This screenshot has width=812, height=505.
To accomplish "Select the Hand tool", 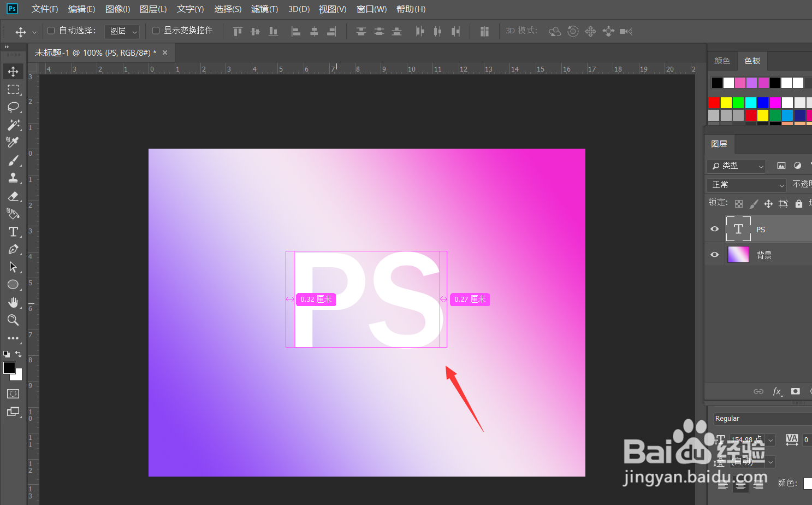I will (13, 302).
